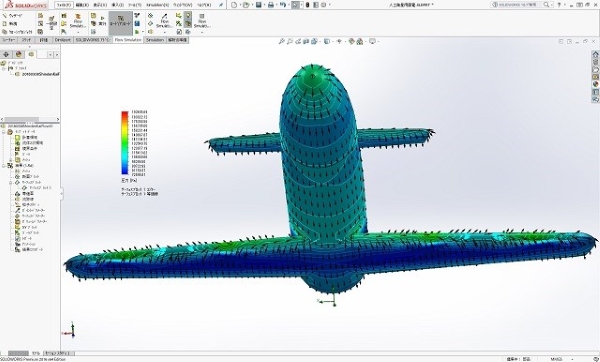The image size is (600, 362).
Task: Open the Simulation menu in menu bar
Action: pos(157,5)
